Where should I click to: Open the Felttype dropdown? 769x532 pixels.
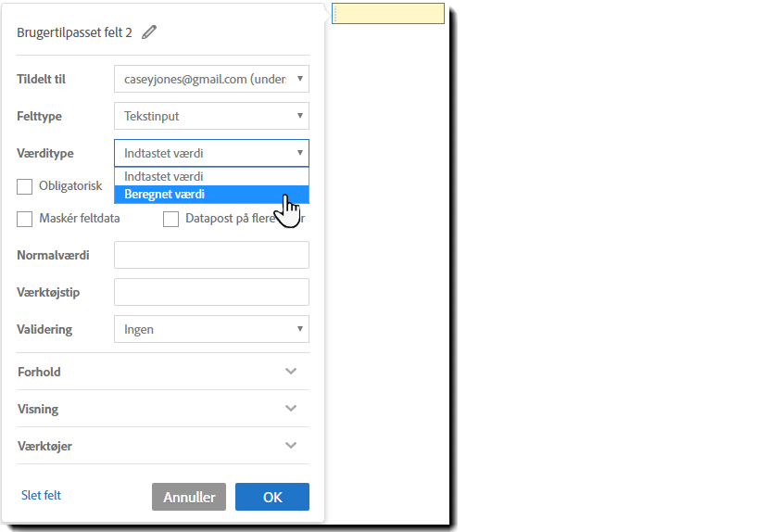[211, 116]
